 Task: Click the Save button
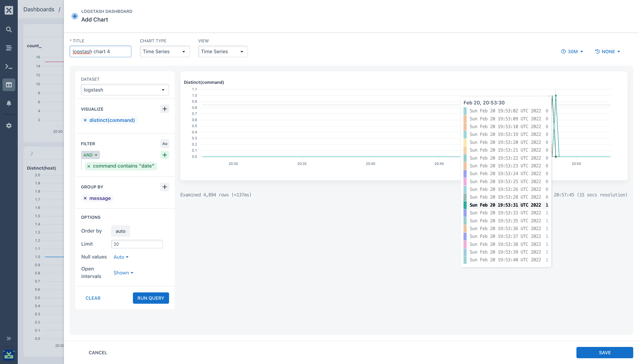point(604,352)
